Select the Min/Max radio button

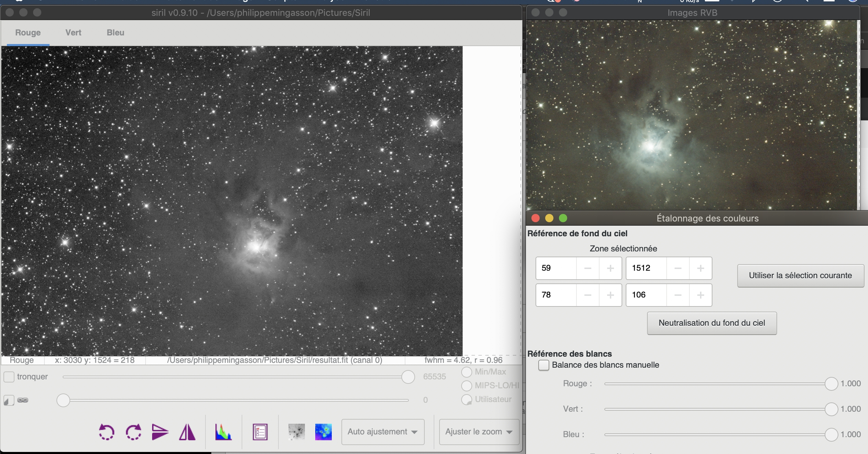coord(467,372)
